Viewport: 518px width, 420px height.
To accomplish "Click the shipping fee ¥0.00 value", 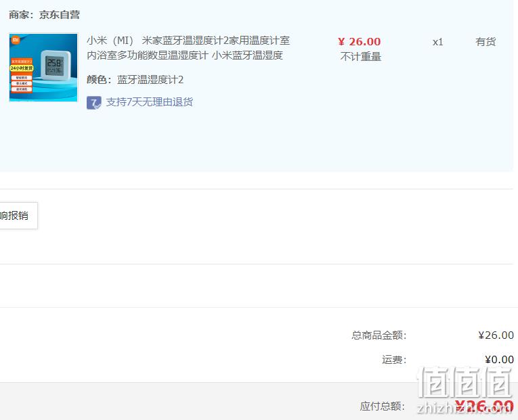I will pyautogui.click(x=499, y=360).
